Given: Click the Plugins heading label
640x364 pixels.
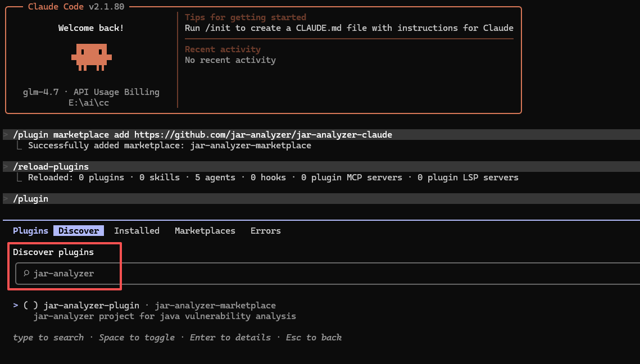Looking at the screenshot, I should (x=30, y=230).
